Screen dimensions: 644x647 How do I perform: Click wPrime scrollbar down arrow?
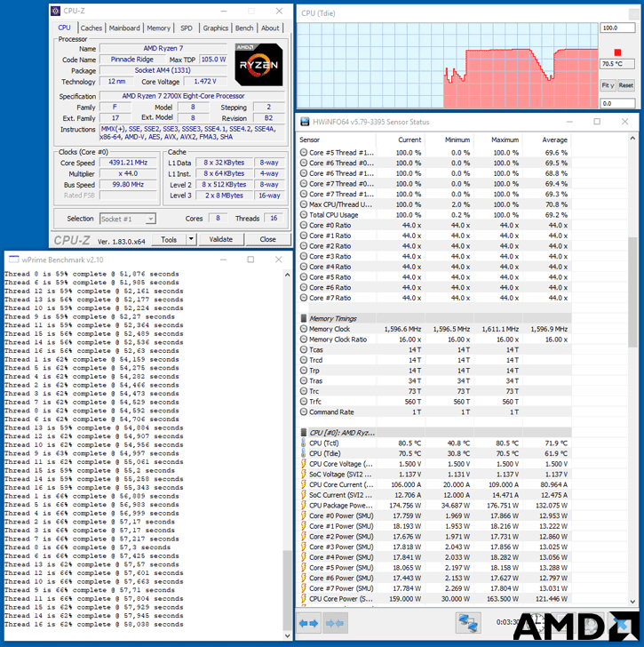coord(288,635)
